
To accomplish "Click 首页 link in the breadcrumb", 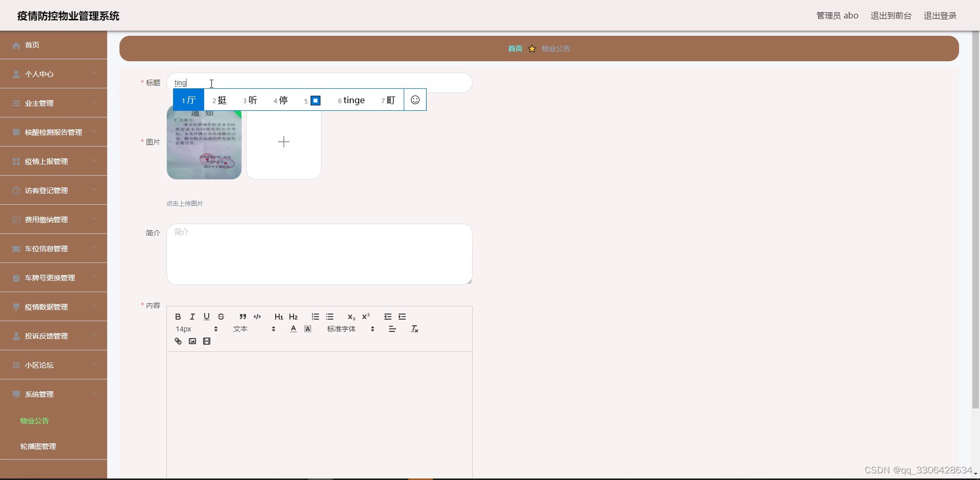I will [515, 49].
